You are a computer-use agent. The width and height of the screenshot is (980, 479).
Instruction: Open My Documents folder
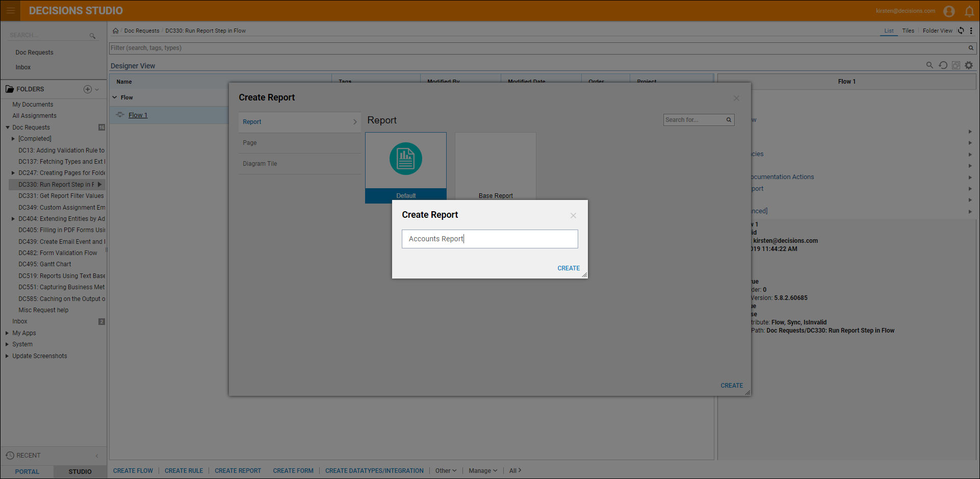pos(33,105)
